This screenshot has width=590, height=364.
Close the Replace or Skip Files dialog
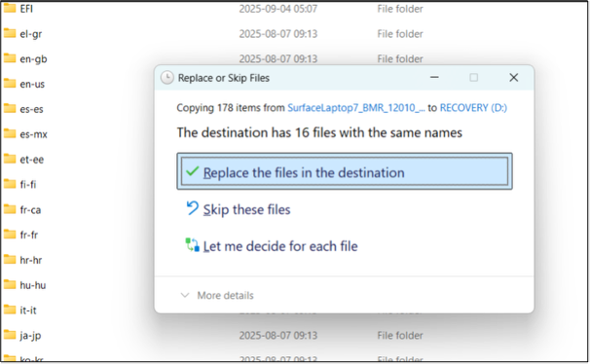coord(514,78)
